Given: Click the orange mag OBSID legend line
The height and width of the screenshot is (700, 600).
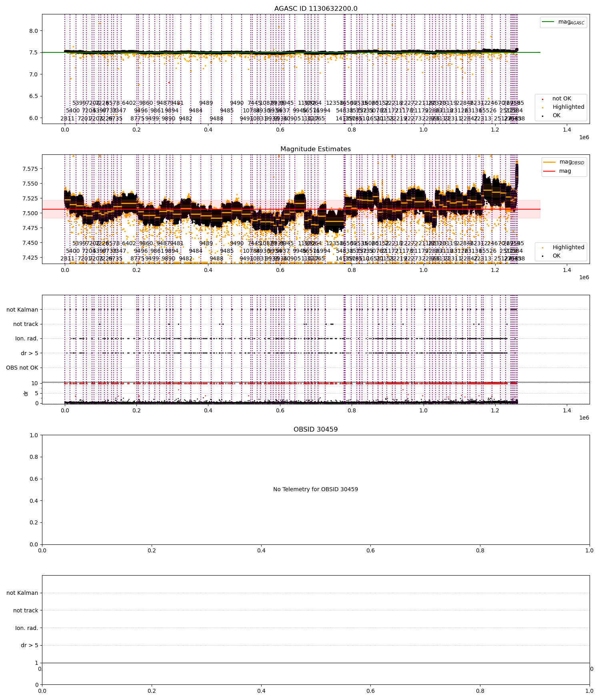Looking at the screenshot, I should tap(549, 162).
